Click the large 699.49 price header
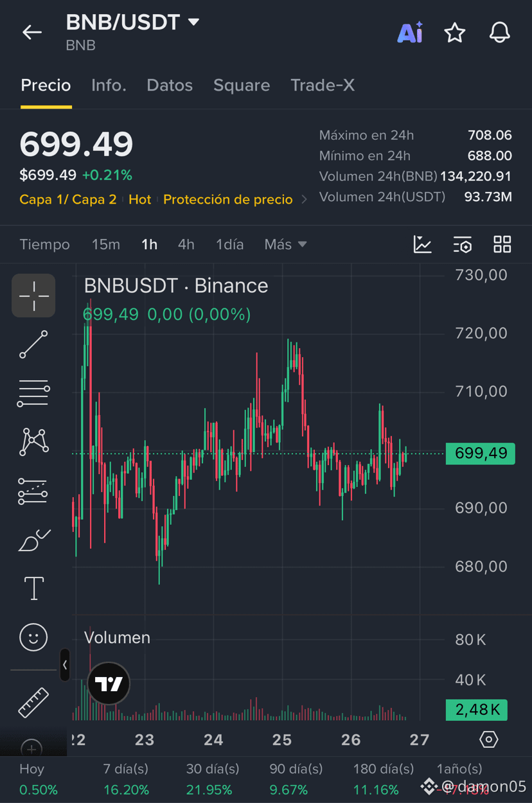 coord(76,144)
